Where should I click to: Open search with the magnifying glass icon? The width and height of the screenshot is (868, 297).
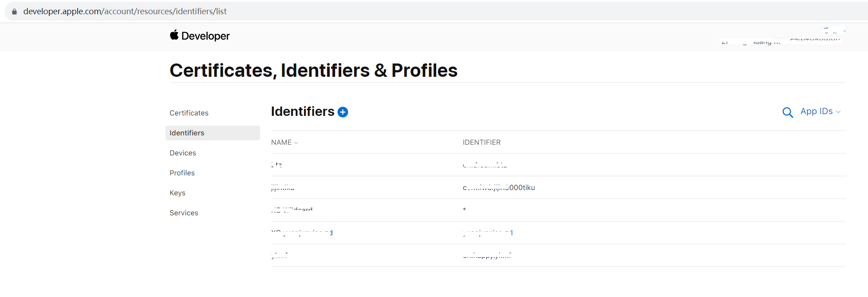pyautogui.click(x=787, y=112)
